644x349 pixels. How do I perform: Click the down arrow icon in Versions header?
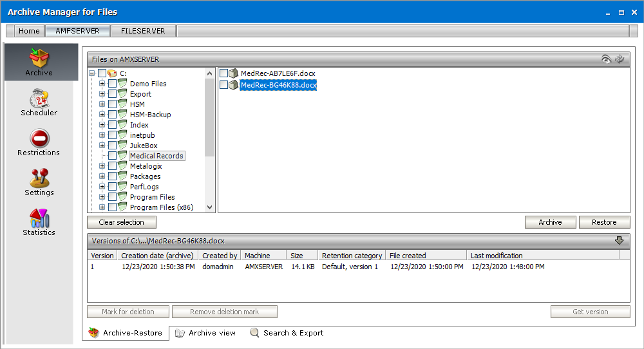[620, 241]
